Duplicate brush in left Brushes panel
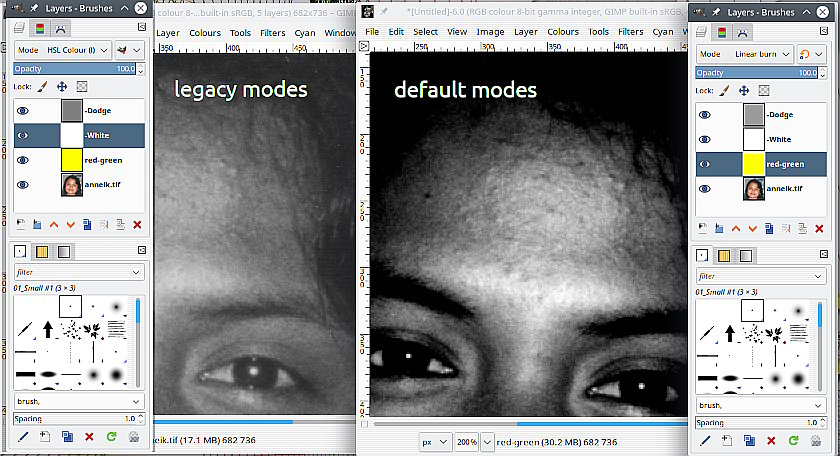840x456 pixels. click(x=67, y=437)
